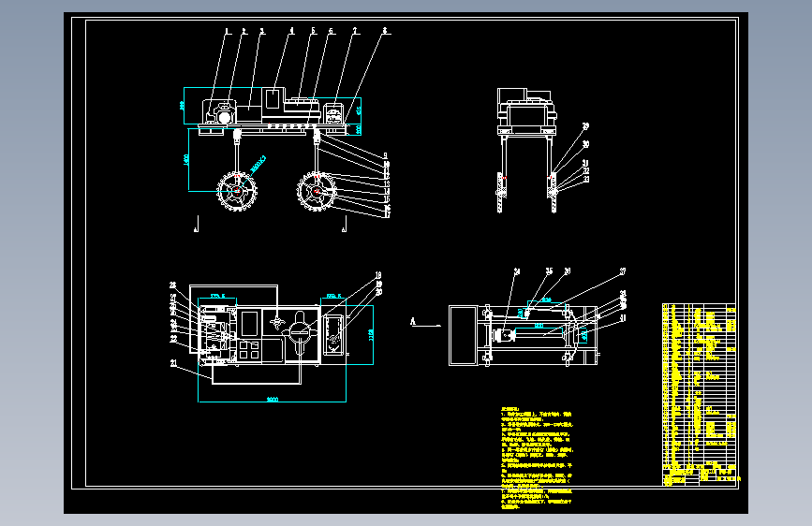This screenshot has width=812, height=526.
Task: Pick the four-square panel in top view
Action: click(249, 349)
